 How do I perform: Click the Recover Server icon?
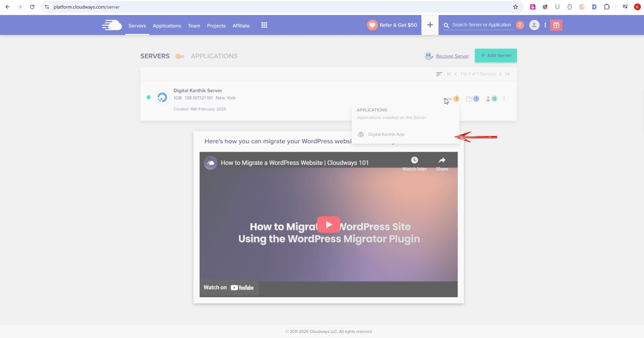[429, 56]
